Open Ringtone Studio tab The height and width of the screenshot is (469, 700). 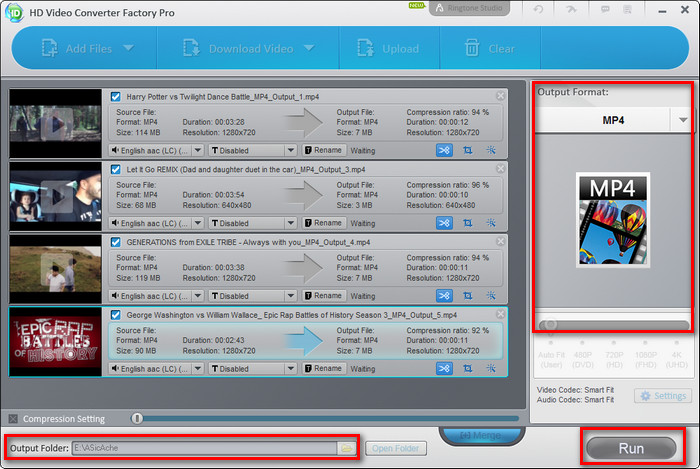[469, 8]
